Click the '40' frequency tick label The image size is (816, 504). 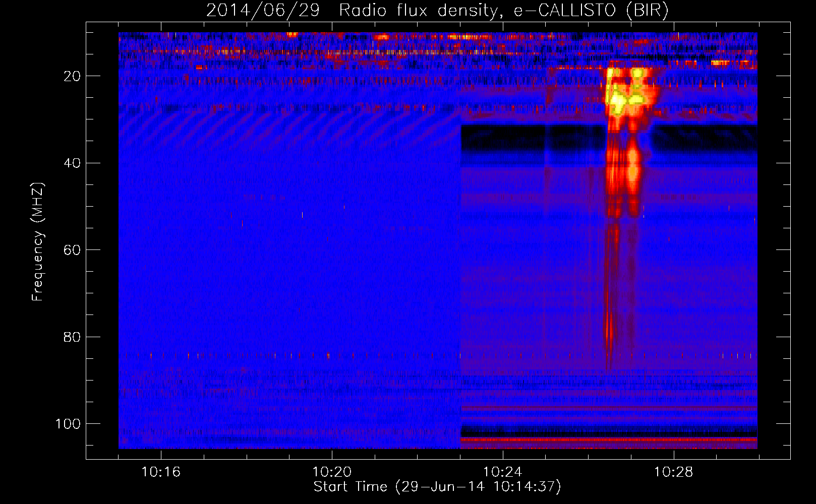pos(72,163)
